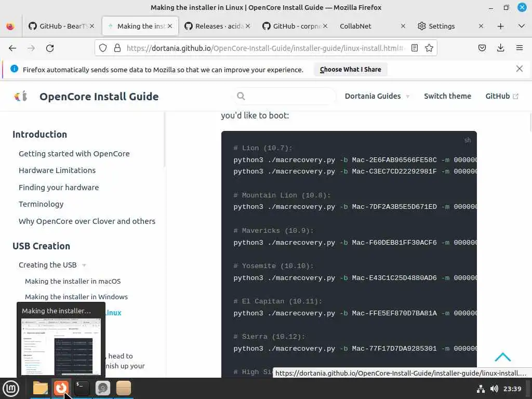
Task: Open Getting started with OpenCore
Action: 74,154
